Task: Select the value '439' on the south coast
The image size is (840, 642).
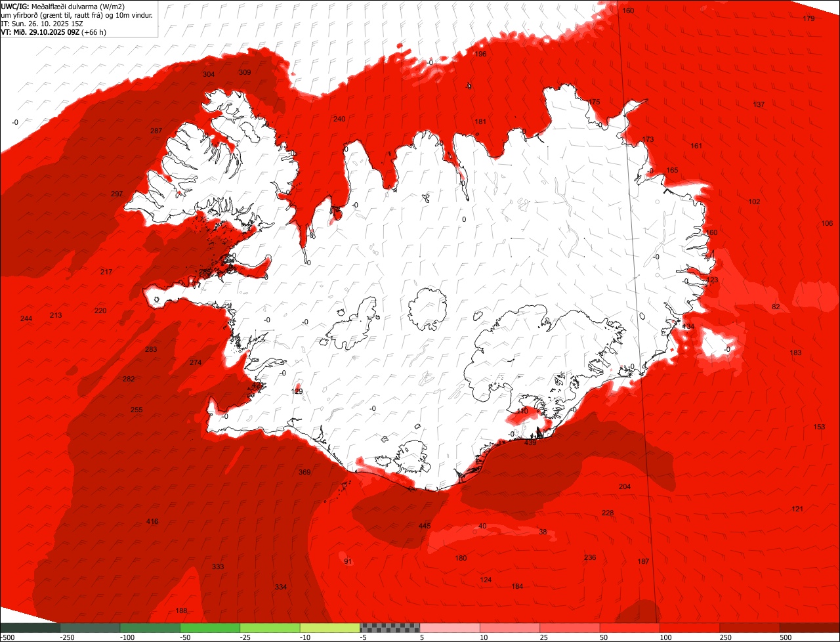Action: click(x=530, y=442)
